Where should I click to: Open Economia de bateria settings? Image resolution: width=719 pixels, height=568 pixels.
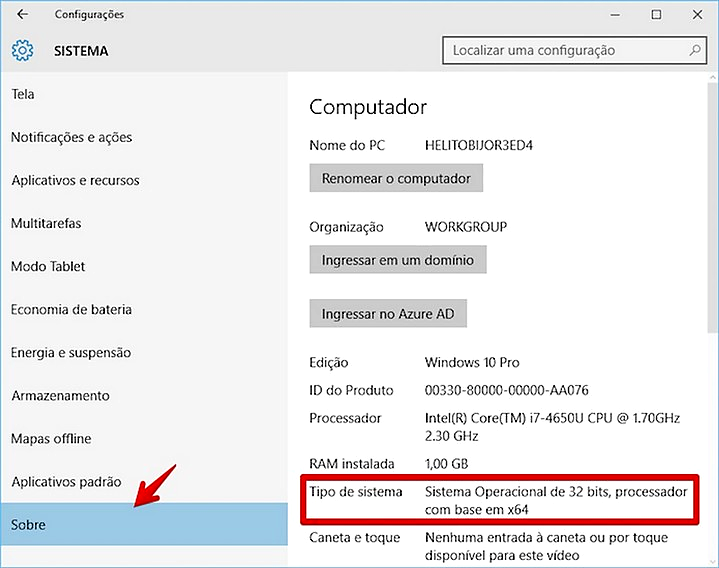pyautogui.click(x=71, y=309)
